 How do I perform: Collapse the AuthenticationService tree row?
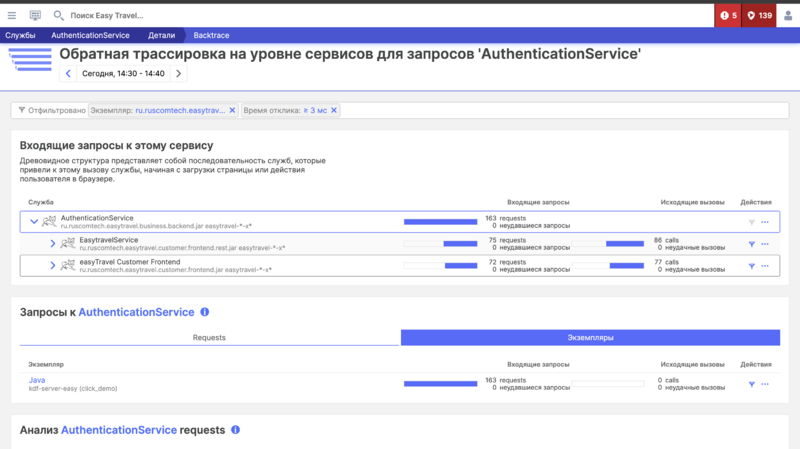click(x=34, y=221)
